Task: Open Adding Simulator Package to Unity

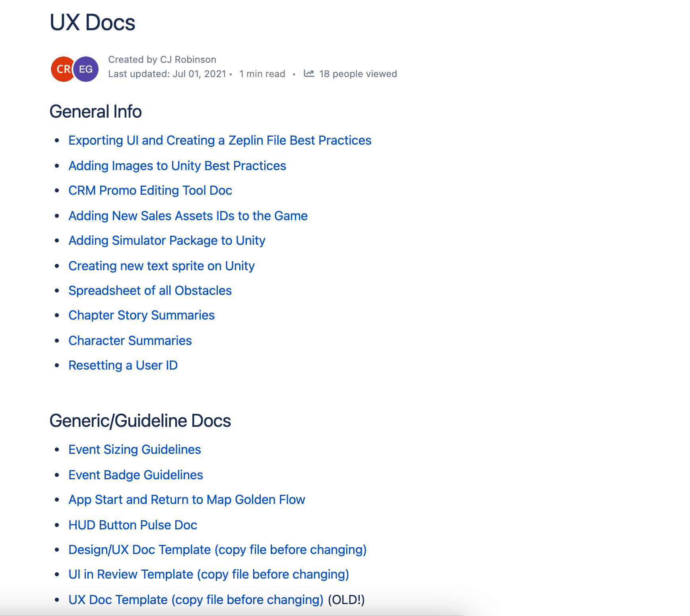Action: click(x=167, y=240)
